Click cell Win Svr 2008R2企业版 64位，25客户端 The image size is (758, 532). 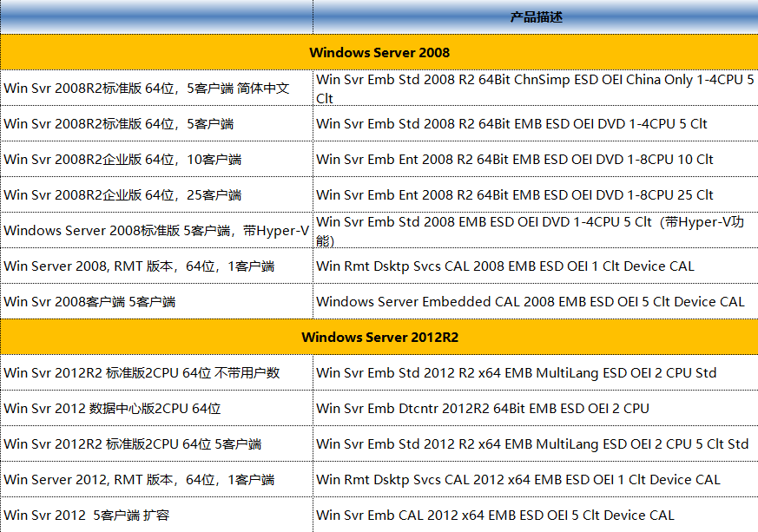coord(156,194)
